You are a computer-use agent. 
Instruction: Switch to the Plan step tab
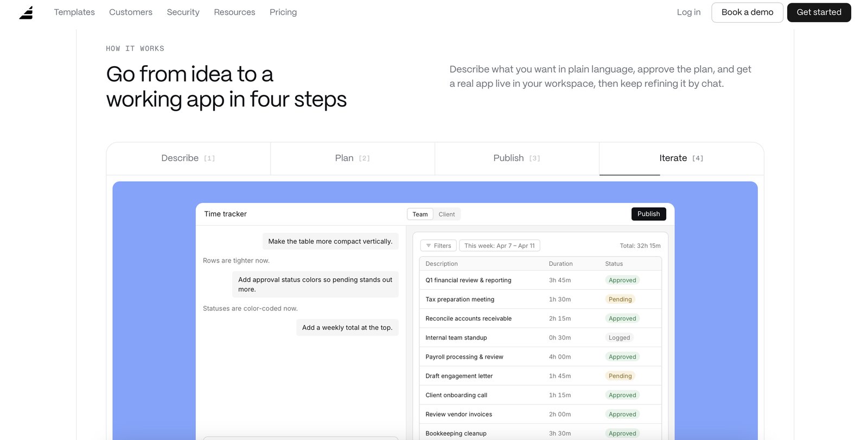pos(353,158)
